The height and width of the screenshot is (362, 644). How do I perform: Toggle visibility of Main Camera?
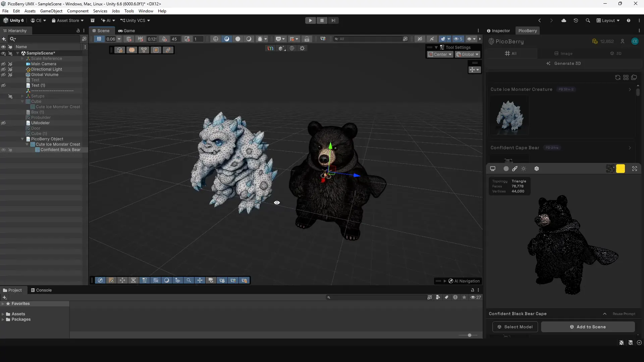[3, 64]
